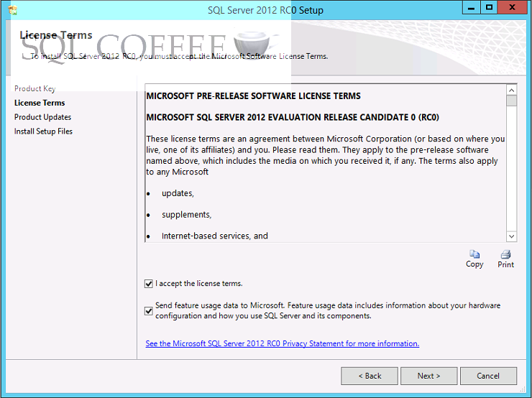Image resolution: width=532 pixels, height=398 pixels.
Task: Click the license text scroll down arrow
Action: click(512, 236)
